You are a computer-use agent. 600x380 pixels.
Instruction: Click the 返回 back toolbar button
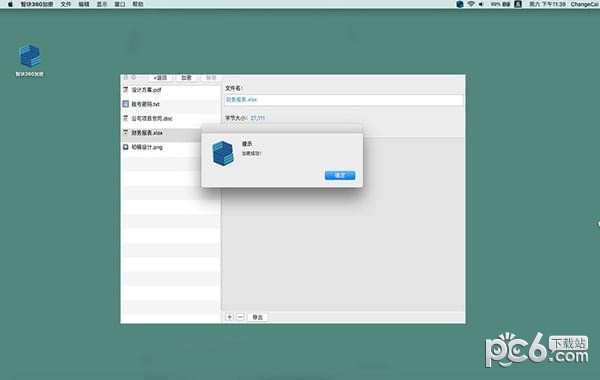(160, 78)
